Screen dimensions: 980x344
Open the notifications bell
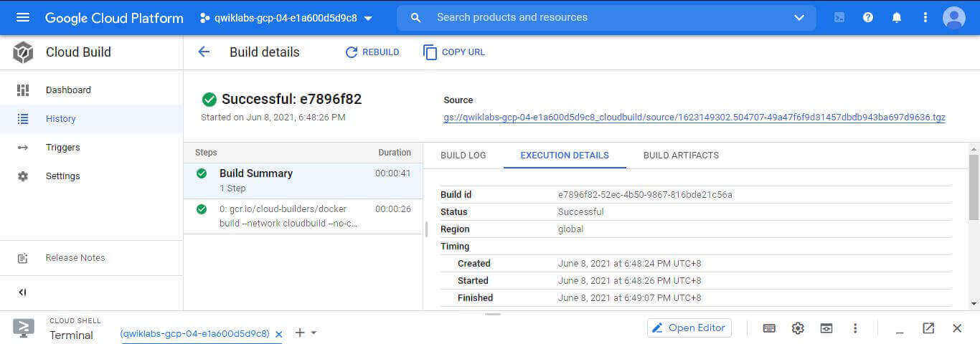coord(897,18)
